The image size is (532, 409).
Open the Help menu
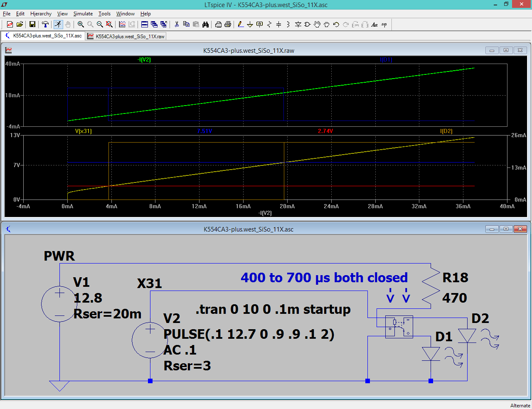(x=145, y=14)
